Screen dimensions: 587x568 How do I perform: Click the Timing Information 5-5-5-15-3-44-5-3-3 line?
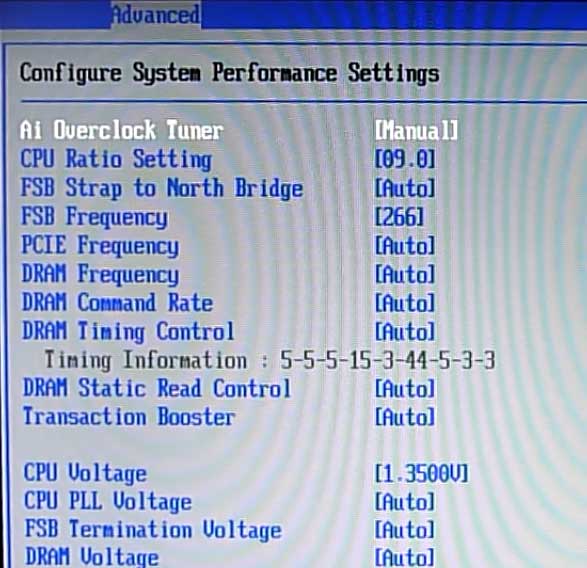tap(270, 361)
